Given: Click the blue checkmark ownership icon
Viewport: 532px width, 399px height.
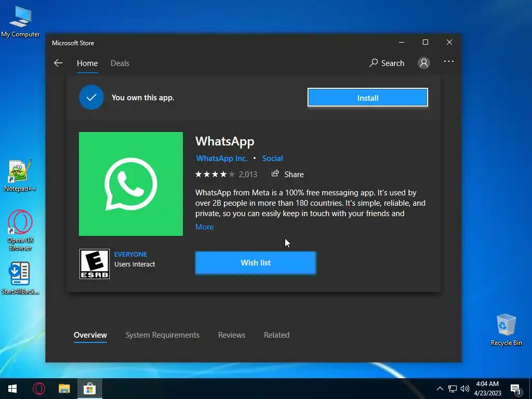Looking at the screenshot, I should [91, 97].
